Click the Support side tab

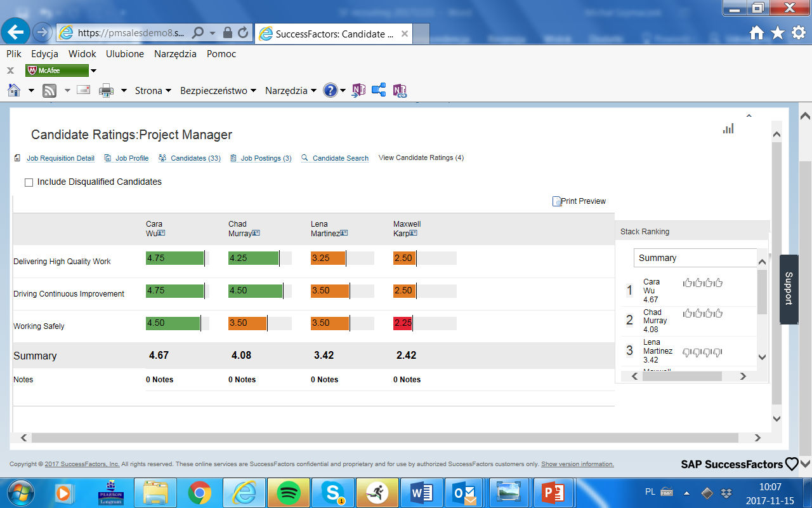click(x=789, y=289)
